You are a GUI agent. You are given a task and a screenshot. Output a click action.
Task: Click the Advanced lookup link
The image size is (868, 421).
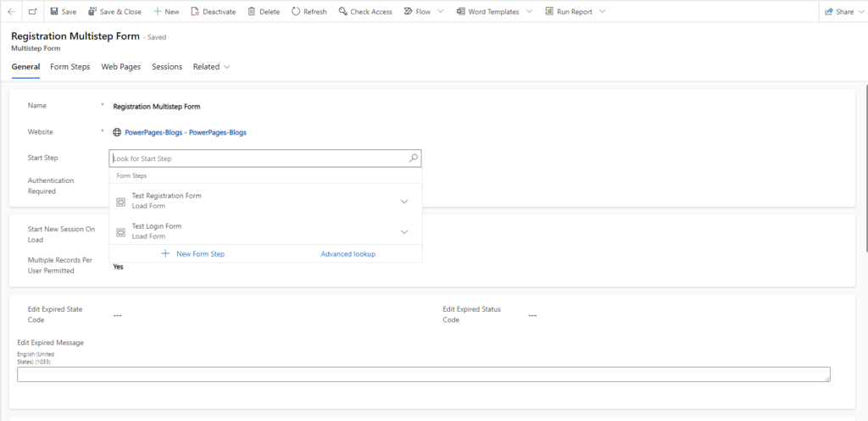[x=348, y=254]
